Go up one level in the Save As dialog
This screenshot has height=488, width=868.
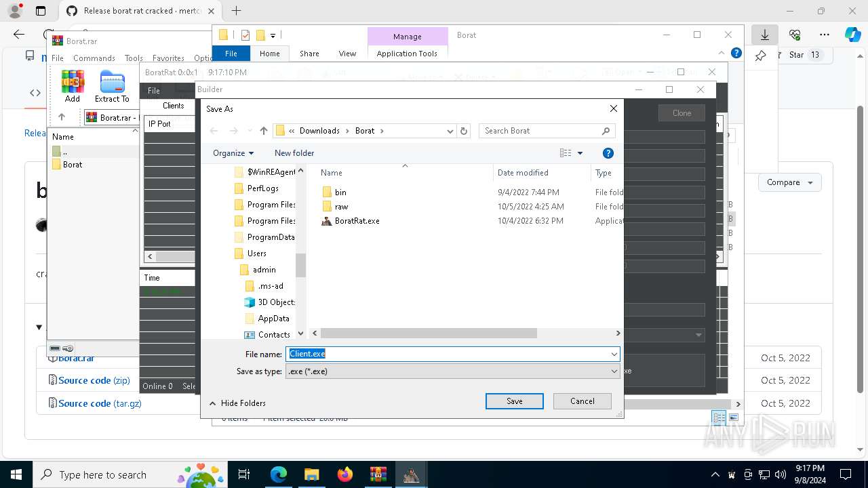coord(264,131)
